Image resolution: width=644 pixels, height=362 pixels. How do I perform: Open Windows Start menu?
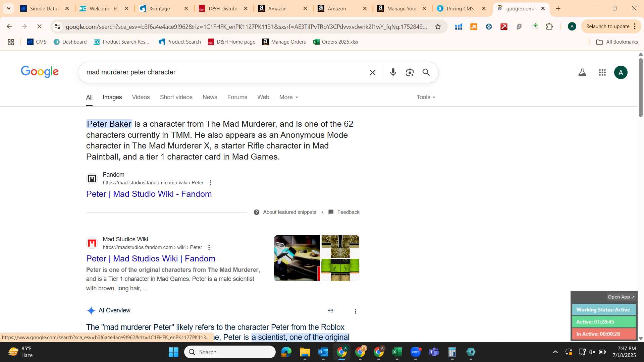click(173, 352)
